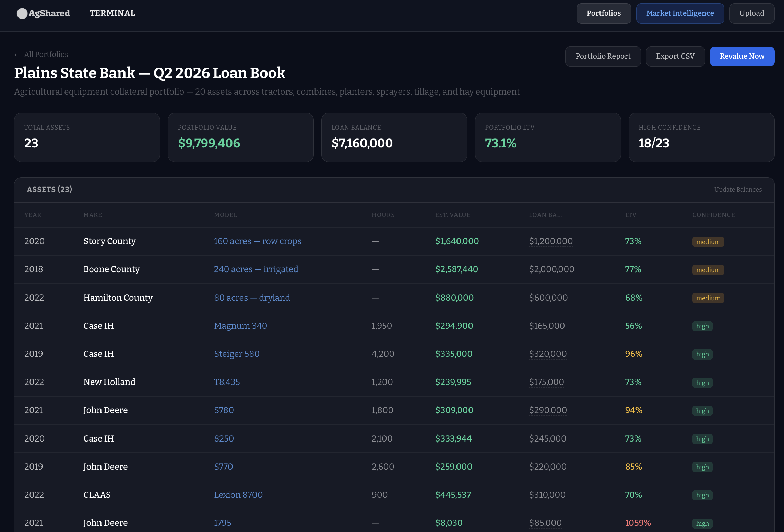
Task: Click the Magnum 340 high confidence badge
Action: (x=702, y=326)
